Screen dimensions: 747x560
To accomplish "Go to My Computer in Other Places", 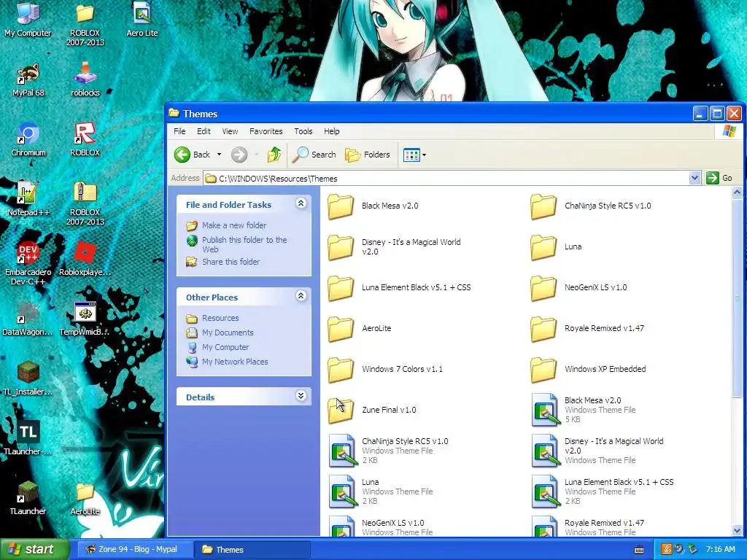I will coord(217,347).
